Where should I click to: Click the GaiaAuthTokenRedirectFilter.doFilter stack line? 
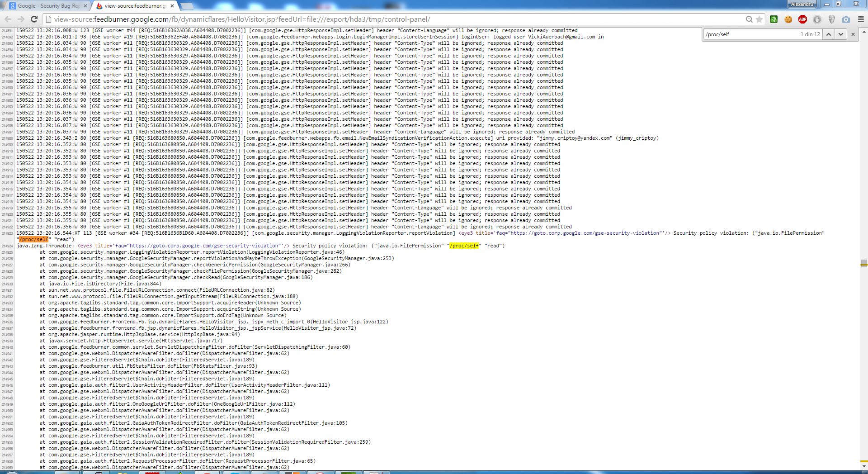click(x=193, y=423)
